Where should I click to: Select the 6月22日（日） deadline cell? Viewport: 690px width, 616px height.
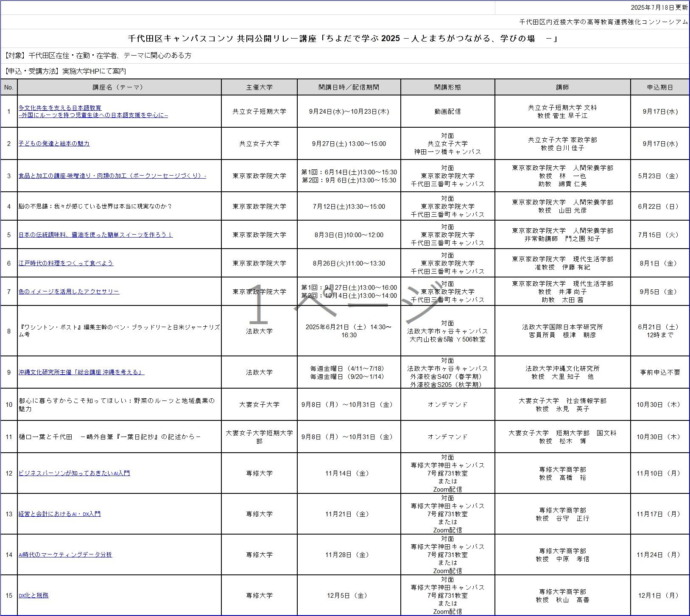[660, 206]
